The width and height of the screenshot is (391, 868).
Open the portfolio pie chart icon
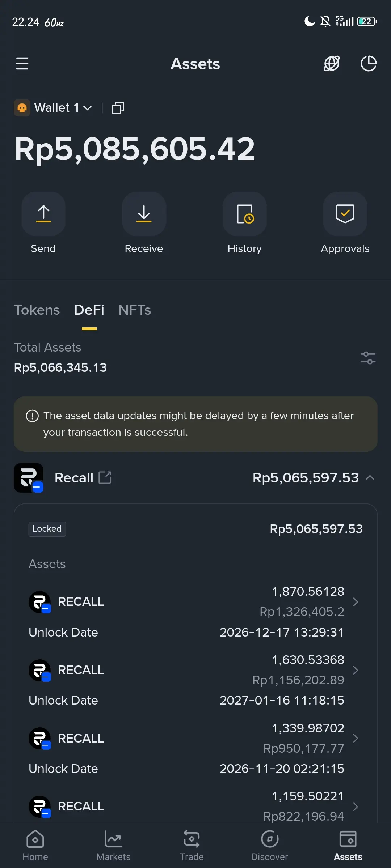[369, 64]
